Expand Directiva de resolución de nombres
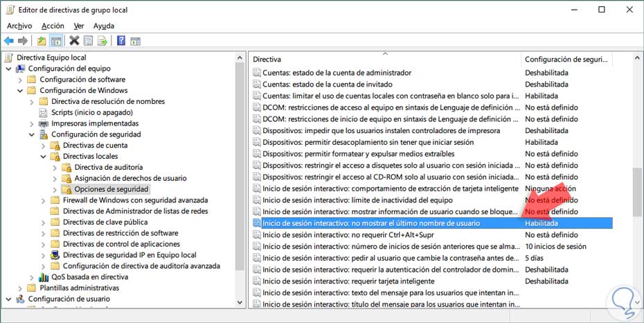 point(32,101)
